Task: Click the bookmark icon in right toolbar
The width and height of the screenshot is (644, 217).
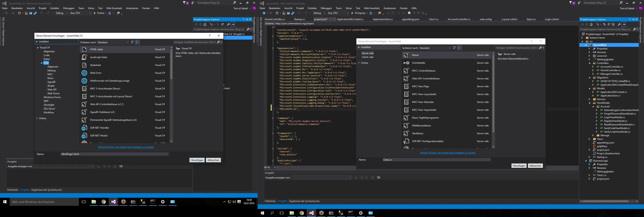Action: click(409, 13)
